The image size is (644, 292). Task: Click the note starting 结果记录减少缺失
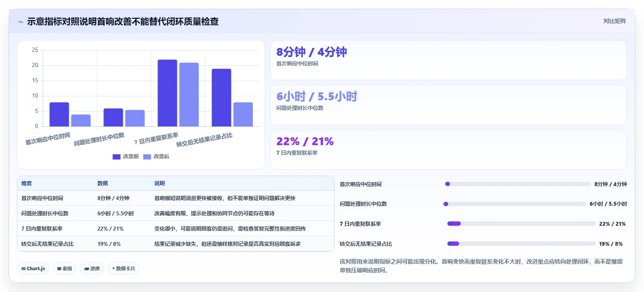[x=228, y=244]
